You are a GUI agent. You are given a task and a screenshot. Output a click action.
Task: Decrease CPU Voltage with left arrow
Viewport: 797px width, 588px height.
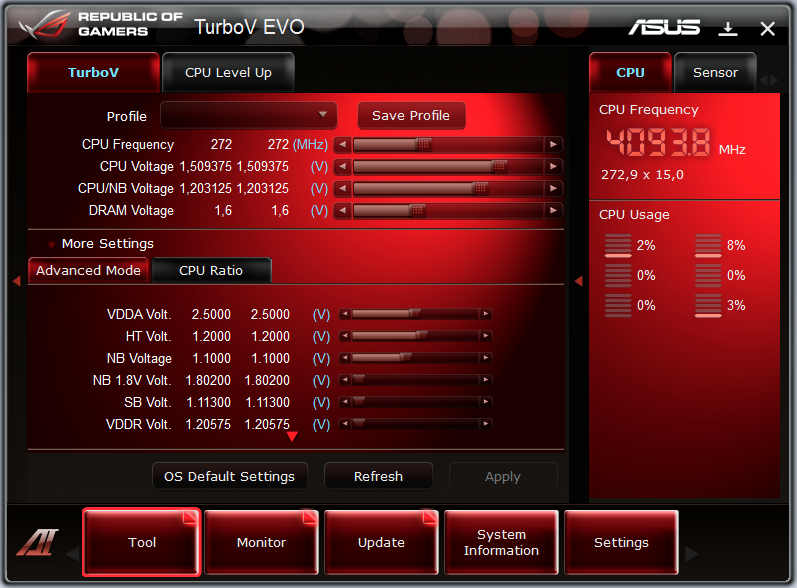[343, 167]
